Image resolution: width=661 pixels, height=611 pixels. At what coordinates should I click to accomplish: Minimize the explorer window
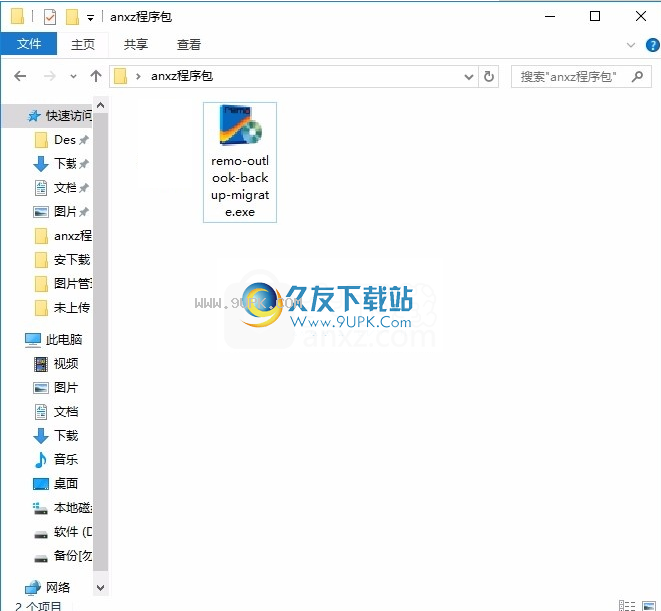pos(550,17)
